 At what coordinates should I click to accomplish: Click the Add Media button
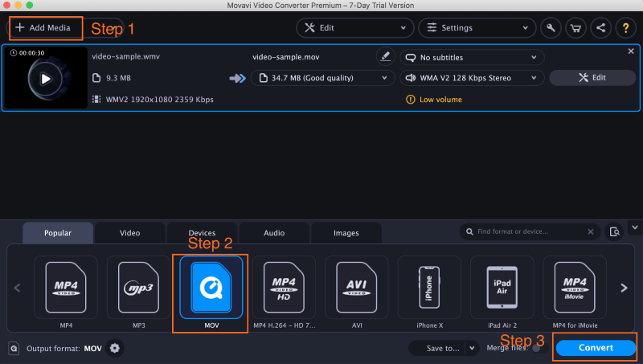[45, 28]
